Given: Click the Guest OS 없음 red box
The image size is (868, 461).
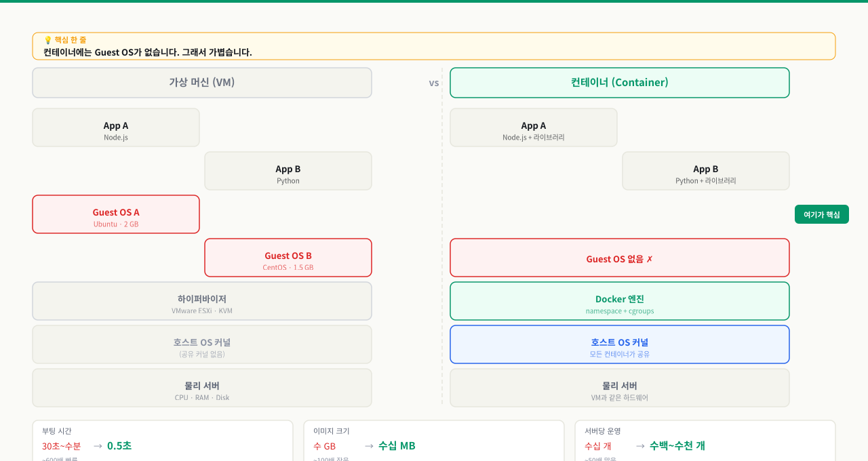Looking at the screenshot, I should tap(620, 258).
